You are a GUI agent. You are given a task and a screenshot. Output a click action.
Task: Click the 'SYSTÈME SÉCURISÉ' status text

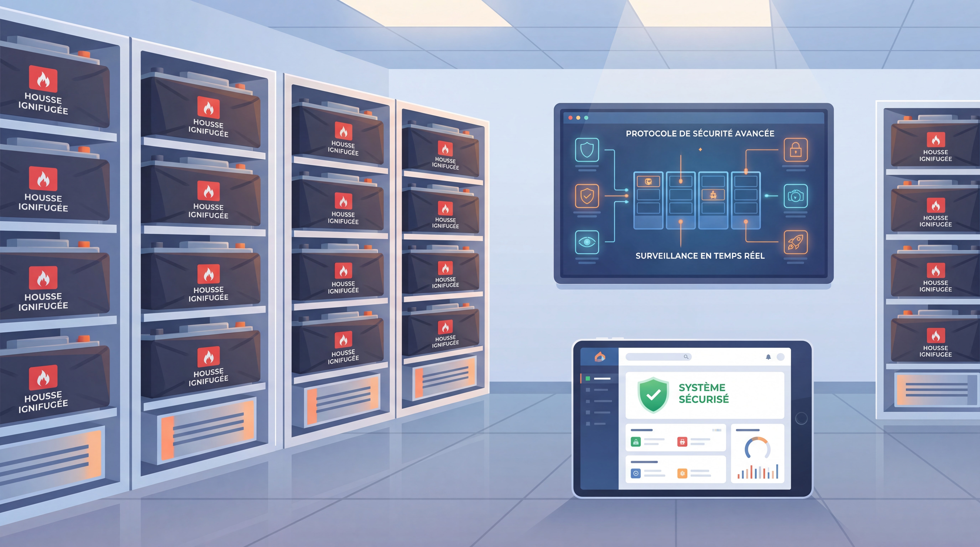[x=704, y=393]
